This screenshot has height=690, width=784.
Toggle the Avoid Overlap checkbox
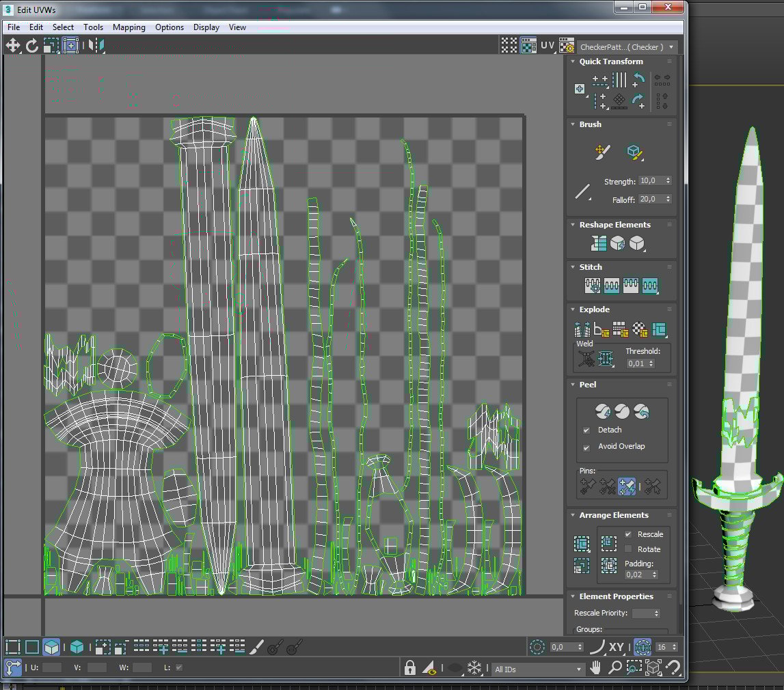pyautogui.click(x=586, y=447)
